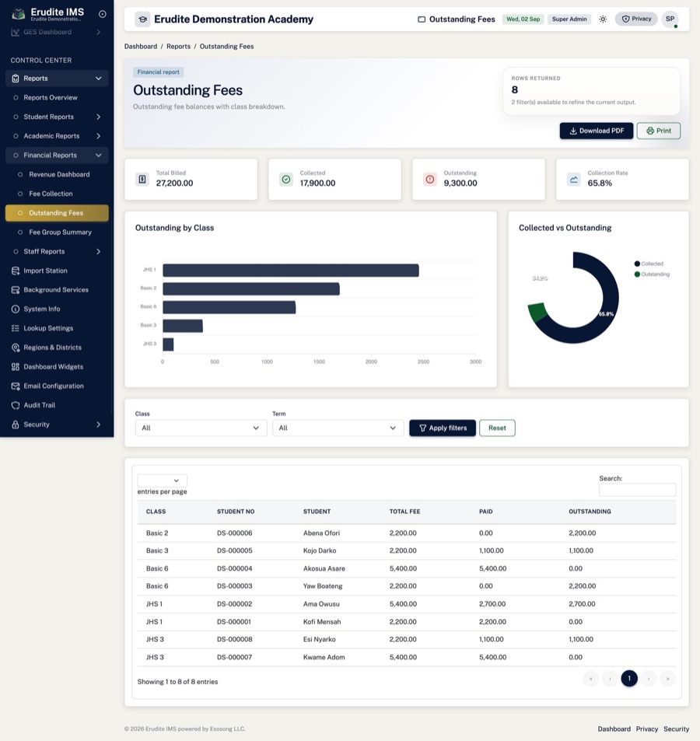The image size is (700, 741).
Task: Click the table Search input field
Action: click(637, 490)
